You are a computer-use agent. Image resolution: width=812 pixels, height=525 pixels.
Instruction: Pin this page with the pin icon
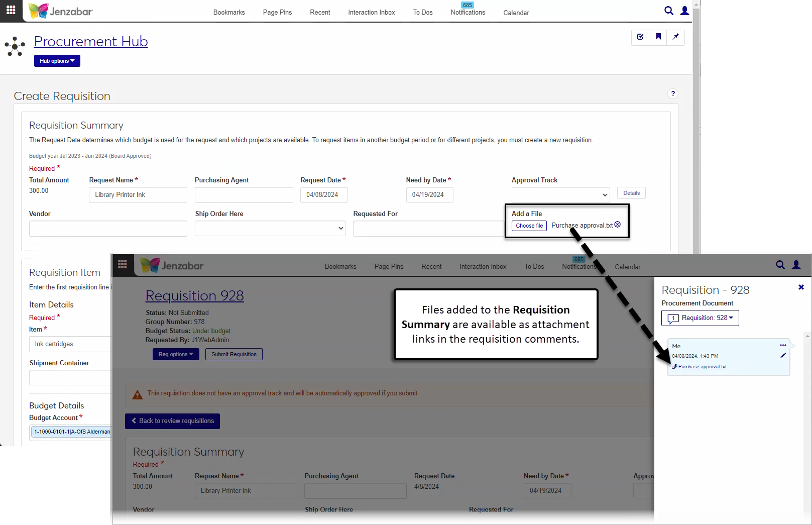[x=676, y=37]
